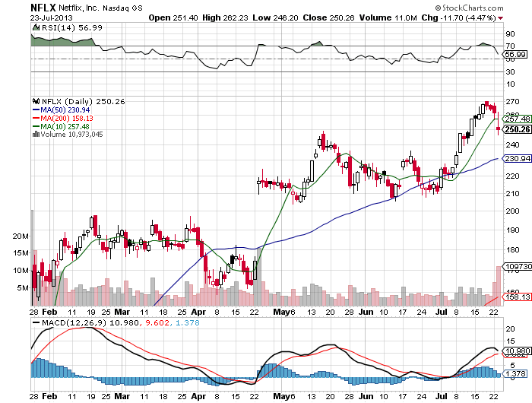Click the 'MA(10) 257.48' legend entry
This screenshot has height=403, width=532.
(x=65, y=127)
